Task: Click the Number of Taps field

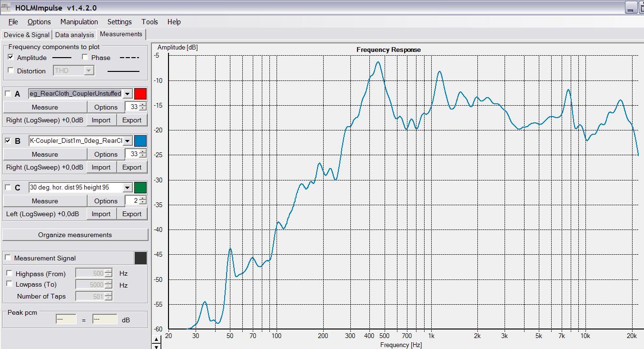Action: (x=94, y=296)
